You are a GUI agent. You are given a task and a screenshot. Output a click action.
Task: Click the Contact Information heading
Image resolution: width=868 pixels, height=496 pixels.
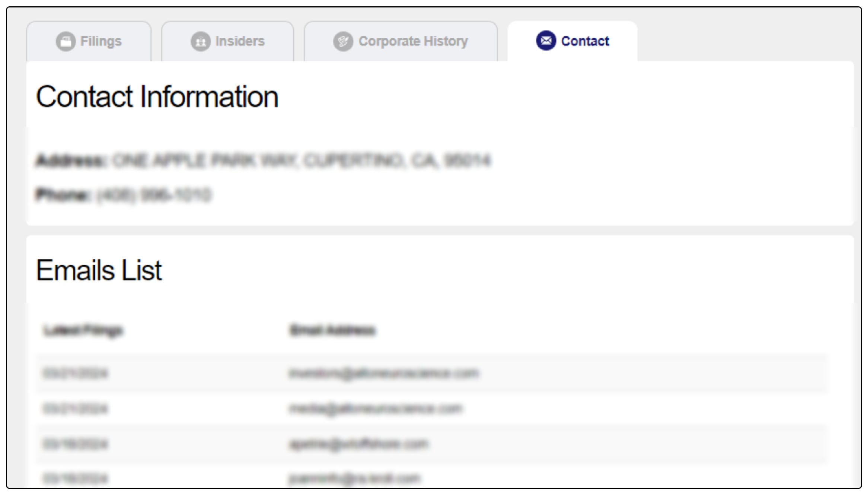click(x=157, y=97)
